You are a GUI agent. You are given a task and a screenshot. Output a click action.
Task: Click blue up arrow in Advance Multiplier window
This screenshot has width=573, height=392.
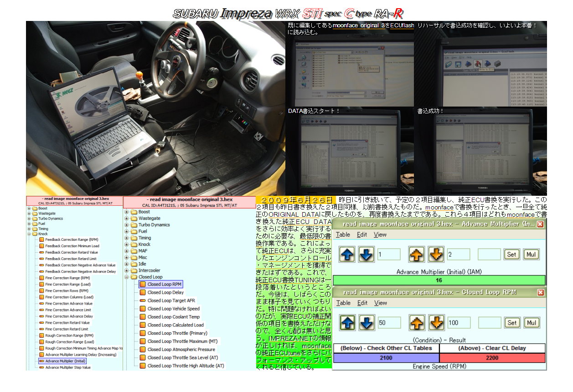(x=347, y=255)
